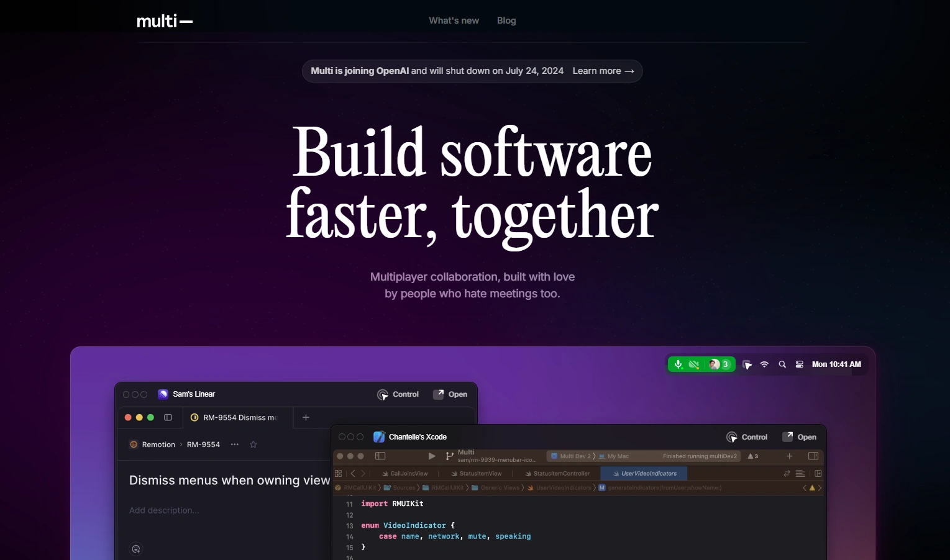Click the Xcode app icon beside Chantelle's Xcode
The image size is (950, 560).
[x=379, y=437]
